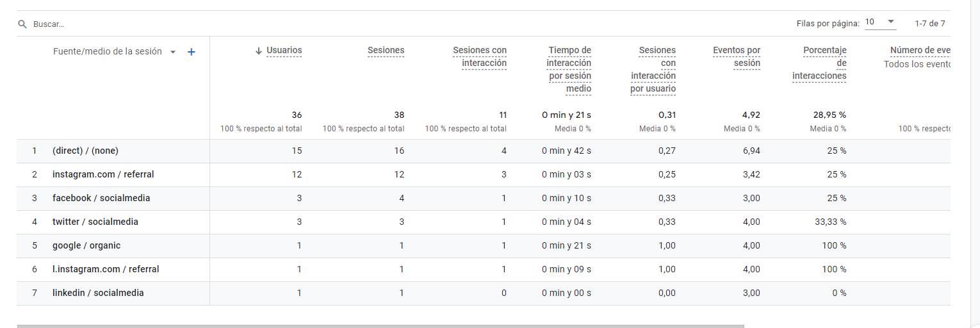Click users value 15 in direct row
This screenshot has width=980, height=328.
[297, 151]
